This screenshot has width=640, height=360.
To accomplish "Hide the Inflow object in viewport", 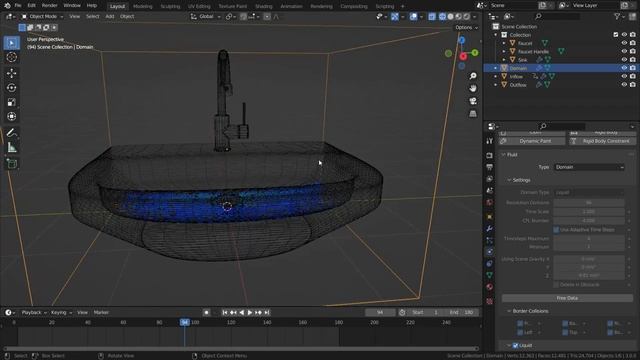I will (x=624, y=76).
